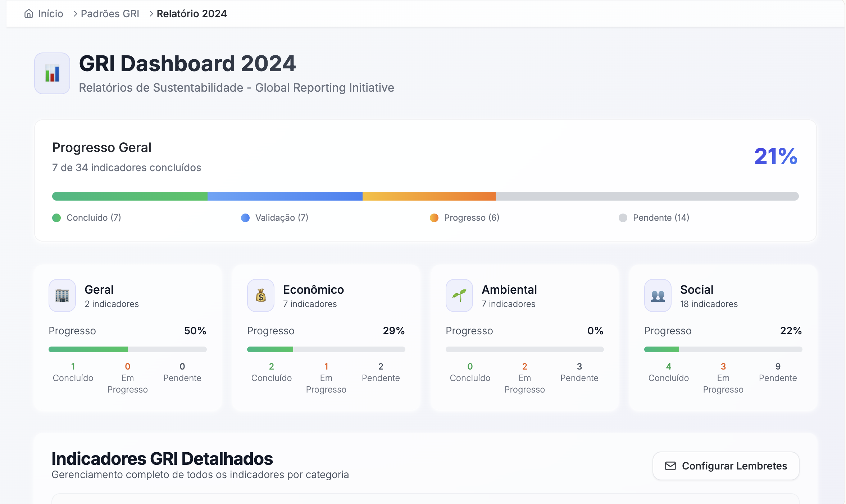Select Relatório 2024 breadcrumb item
Screen dimensions: 846x504
[192, 14]
